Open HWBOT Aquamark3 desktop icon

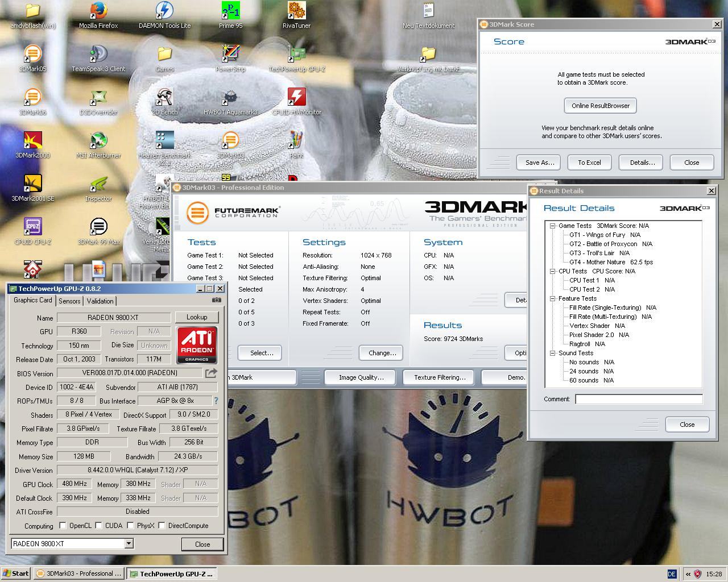pyautogui.click(x=230, y=102)
